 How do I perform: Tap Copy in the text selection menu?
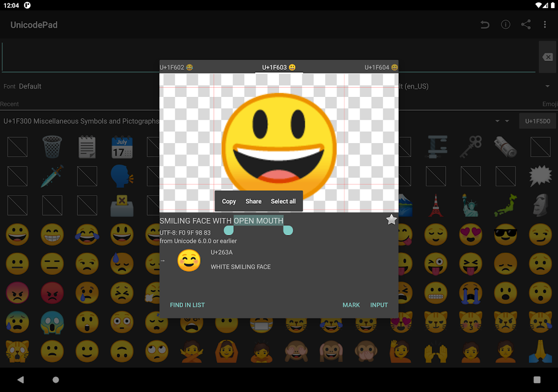point(228,201)
